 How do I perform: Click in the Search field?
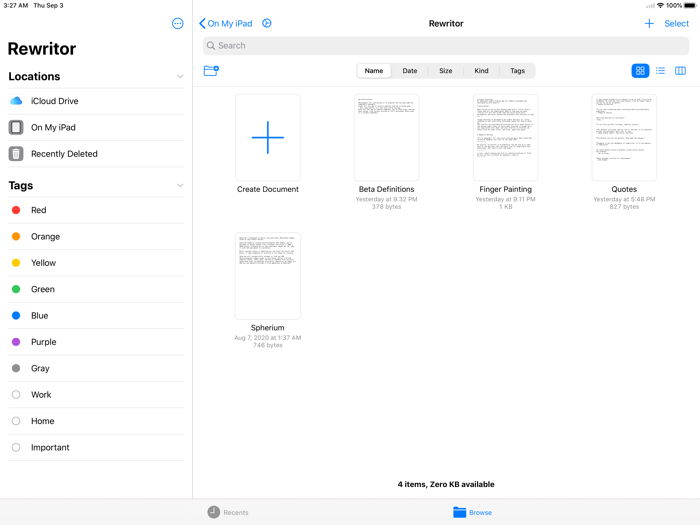pos(446,46)
